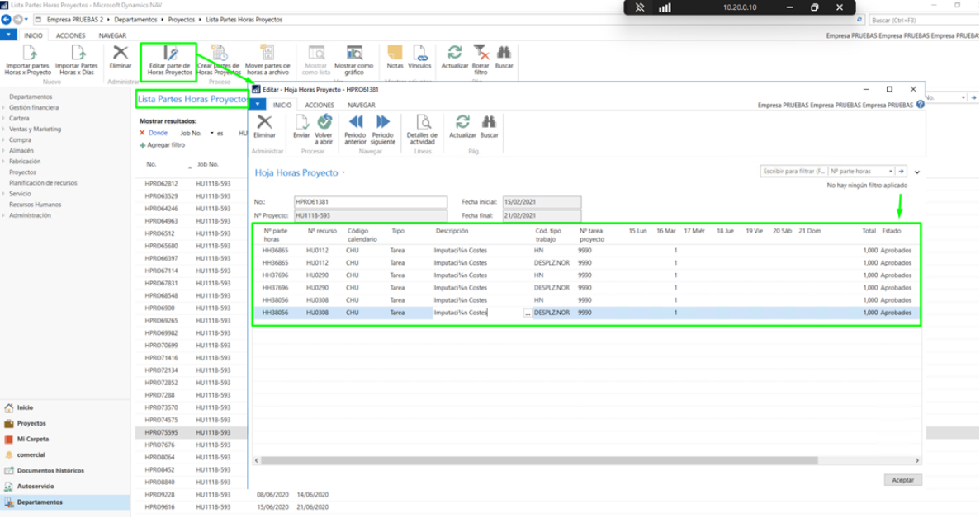This screenshot has width=980, height=518.
Task: Click the Escribir para filtrar input field
Action: point(793,172)
